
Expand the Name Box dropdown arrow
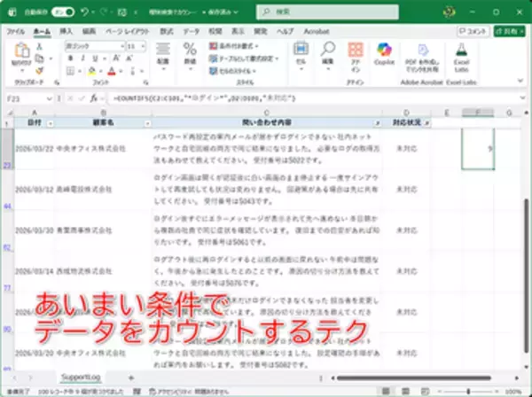[x=49, y=98]
